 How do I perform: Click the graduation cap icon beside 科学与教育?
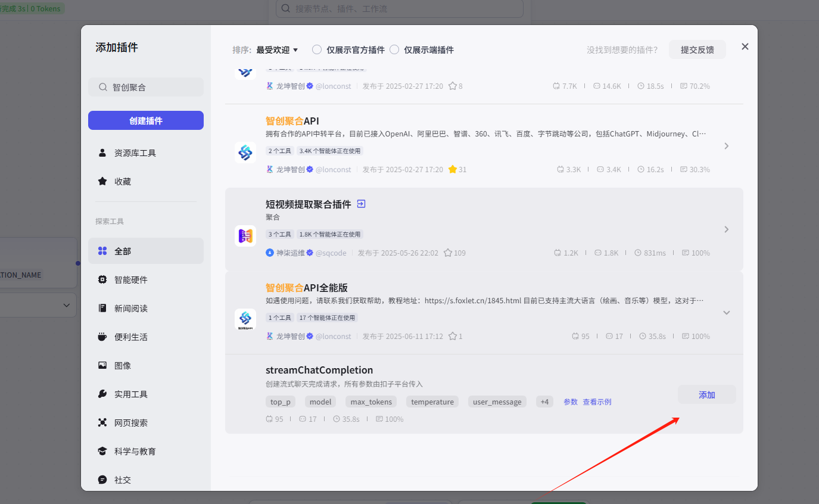click(x=102, y=452)
